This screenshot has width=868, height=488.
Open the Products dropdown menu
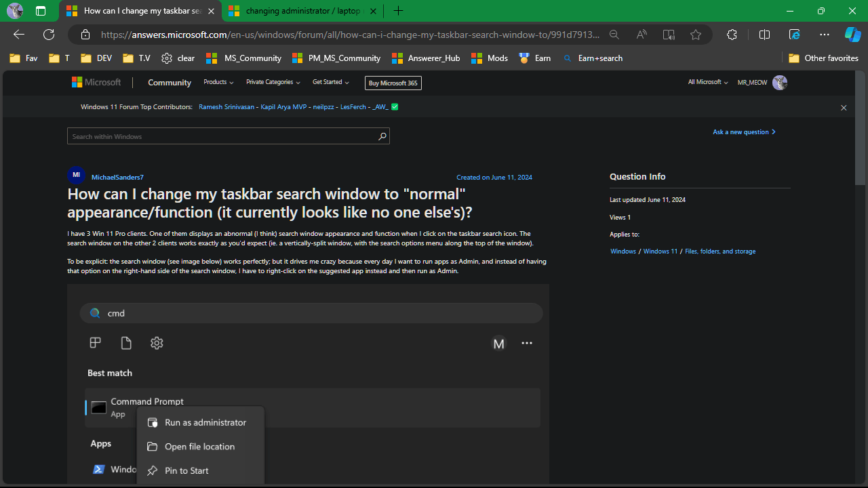(x=218, y=82)
